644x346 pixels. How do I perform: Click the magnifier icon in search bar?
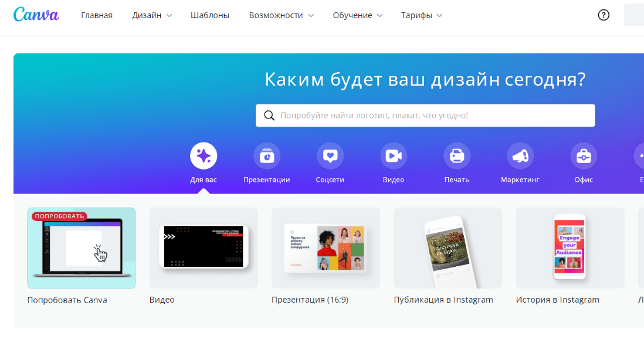(x=269, y=116)
